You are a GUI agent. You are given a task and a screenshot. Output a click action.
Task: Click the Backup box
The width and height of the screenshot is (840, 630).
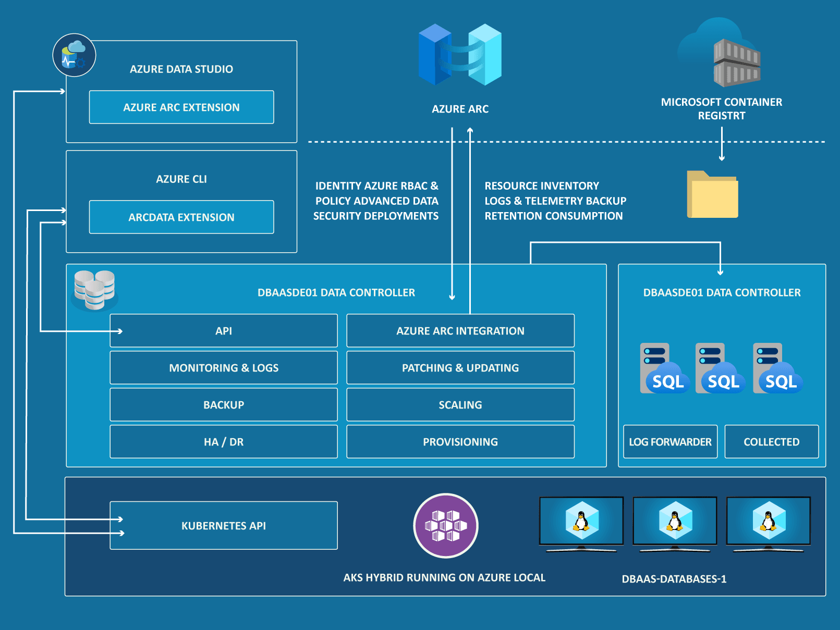point(224,405)
